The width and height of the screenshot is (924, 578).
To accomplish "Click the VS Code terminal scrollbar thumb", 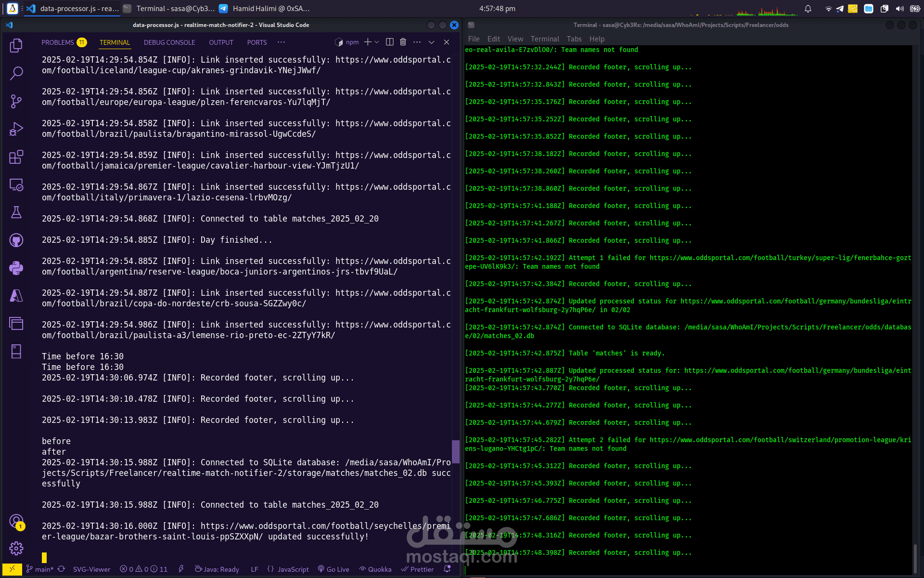I will point(455,451).
